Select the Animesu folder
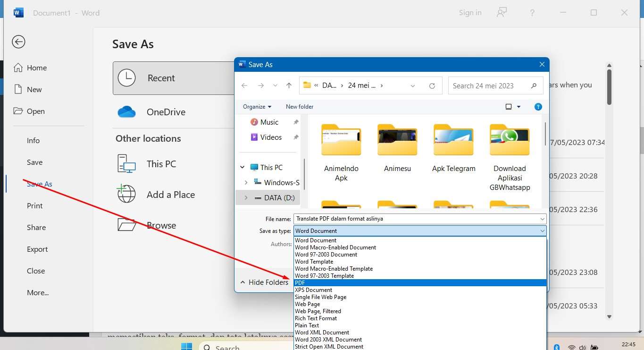644x350 pixels. pos(397,149)
